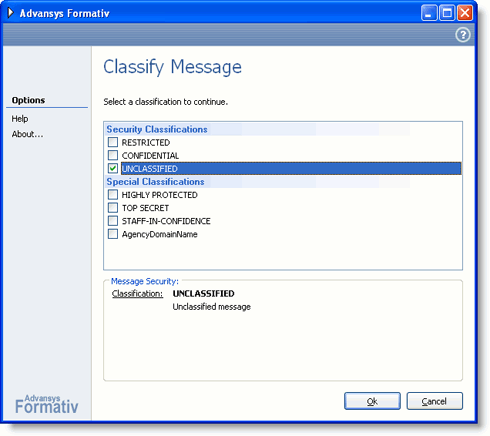Enable the HIGHLY PROTECTED classification
The width and height of the screenshot is (490, 436).
coord(113,195)
